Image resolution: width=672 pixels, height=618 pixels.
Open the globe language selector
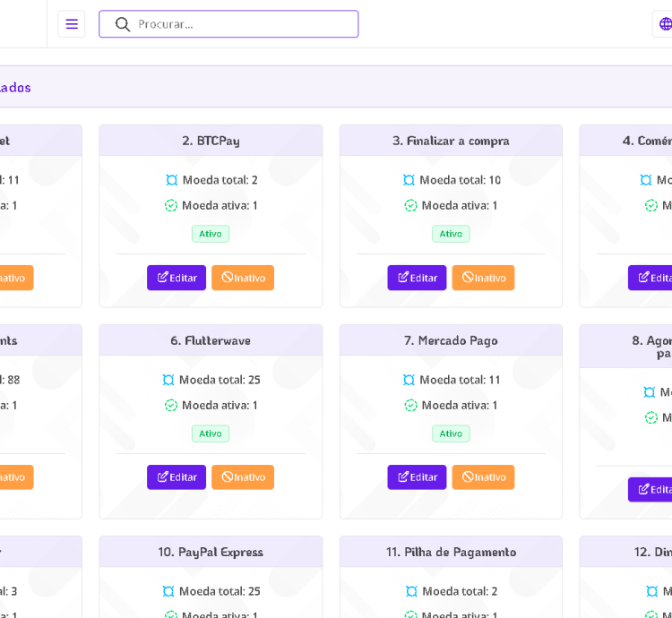[x=665, y=24]
